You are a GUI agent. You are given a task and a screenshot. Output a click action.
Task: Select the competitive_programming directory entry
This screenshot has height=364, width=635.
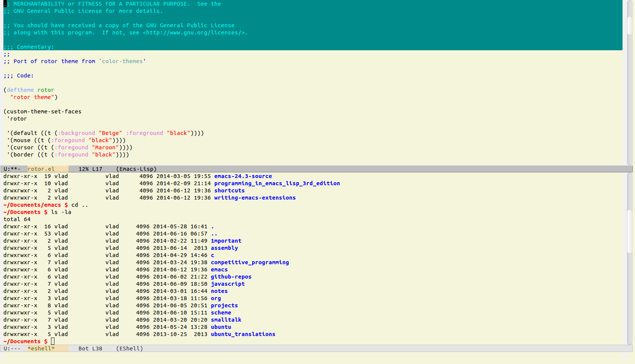coord(249,262)
